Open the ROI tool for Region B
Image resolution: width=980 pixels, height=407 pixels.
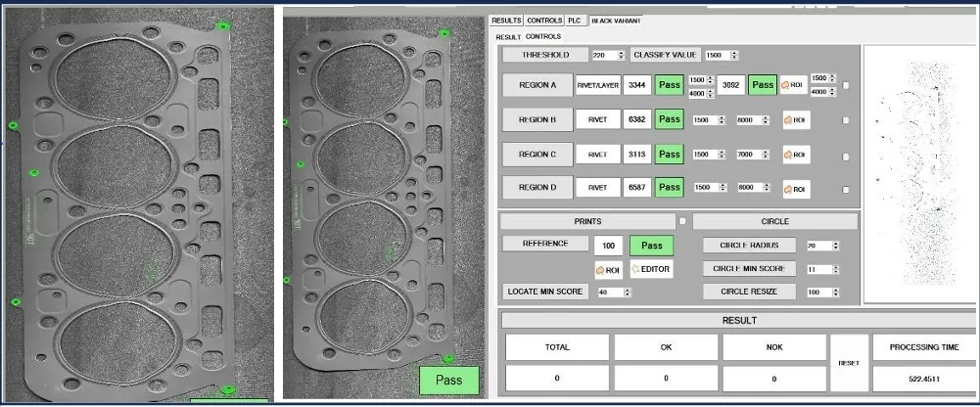point(795,120)
